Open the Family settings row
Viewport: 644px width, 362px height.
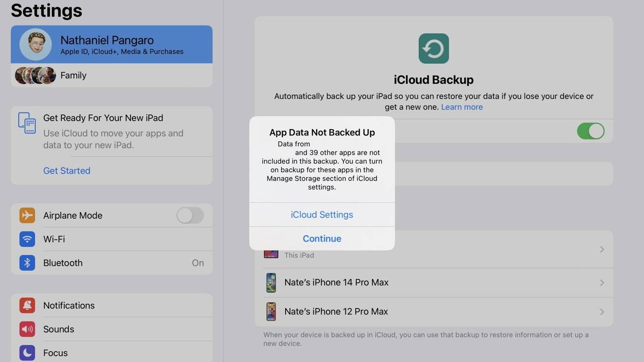point(111,76)
